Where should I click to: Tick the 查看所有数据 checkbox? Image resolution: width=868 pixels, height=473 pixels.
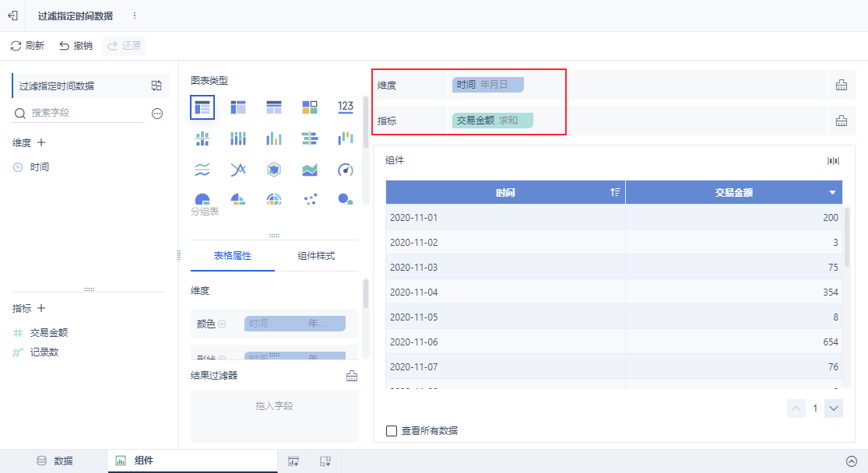392,430
